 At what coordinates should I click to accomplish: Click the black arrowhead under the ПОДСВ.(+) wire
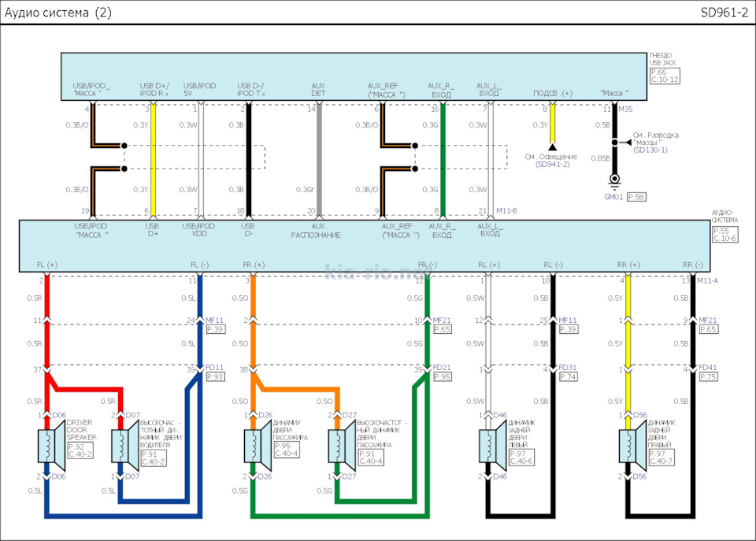click(x=553, y=146)
